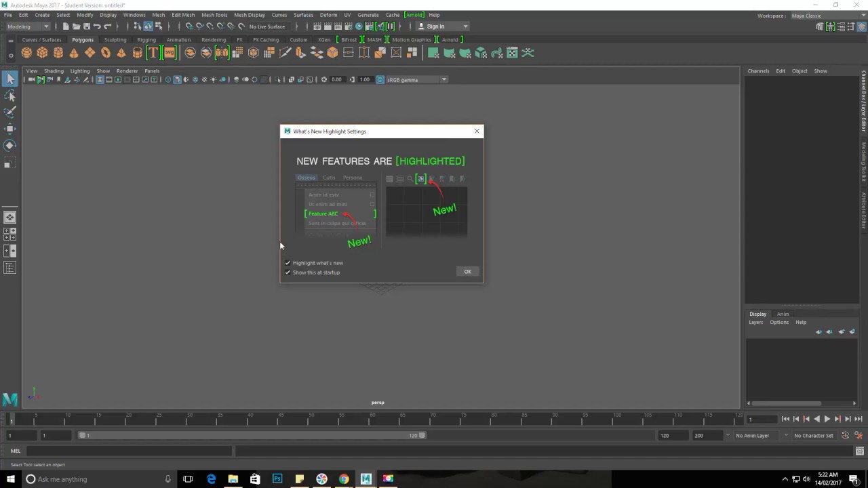This screenshot has width=868, height=488.
Task: Click the Sign In button
Action: [x=435, y=26]
